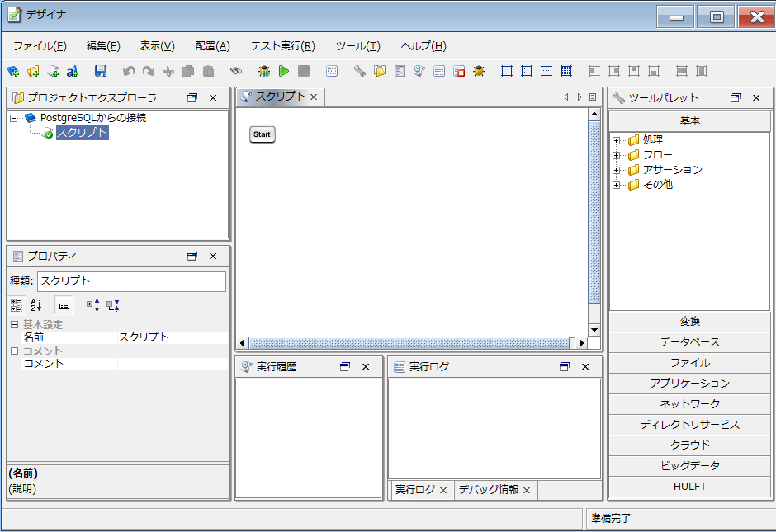Open the ネットワーク palette category
Viewport: 776px width, 532px height.
coord(690,404)
